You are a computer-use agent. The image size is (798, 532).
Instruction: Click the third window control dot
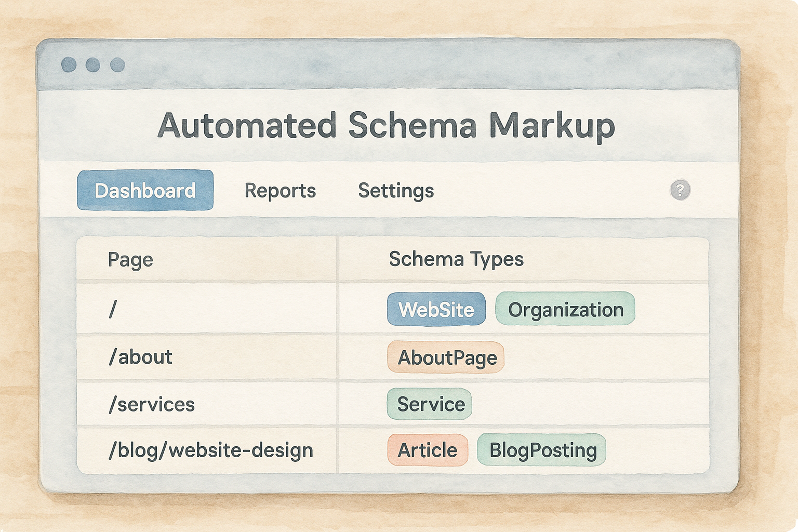coord(117,65)
